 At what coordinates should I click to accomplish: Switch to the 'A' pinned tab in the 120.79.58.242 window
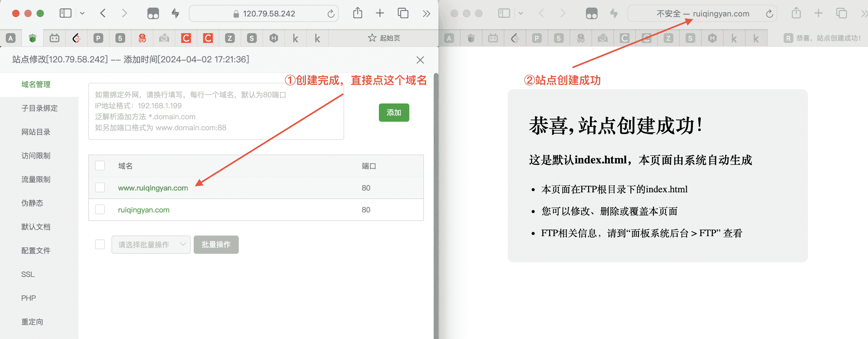(11, 38)
